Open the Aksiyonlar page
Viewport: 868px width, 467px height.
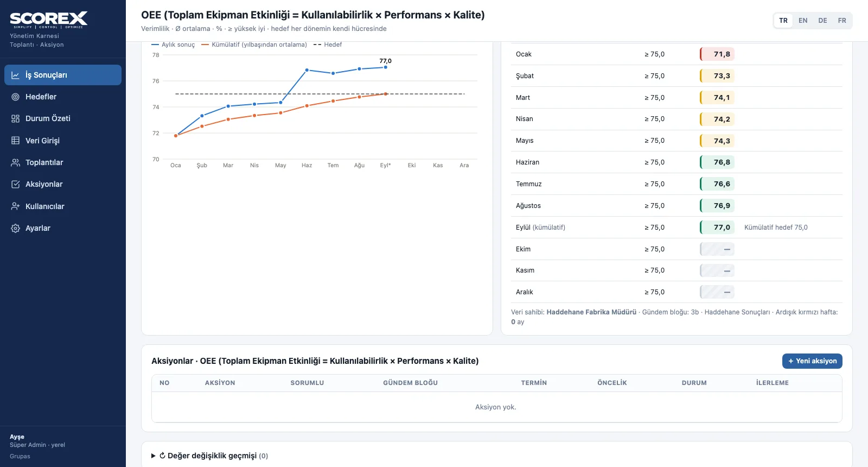click(63, 184)
